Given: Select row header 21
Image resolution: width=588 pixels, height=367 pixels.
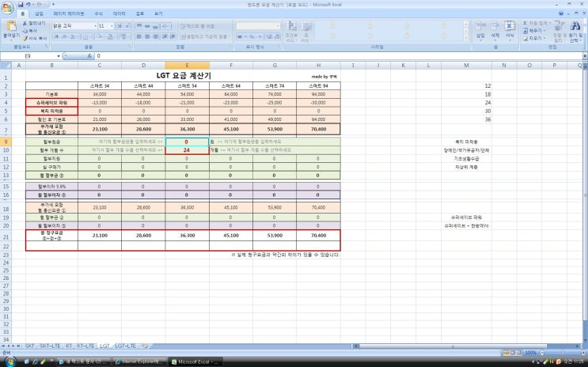Looking at the screenshot, I should point(6,237).
